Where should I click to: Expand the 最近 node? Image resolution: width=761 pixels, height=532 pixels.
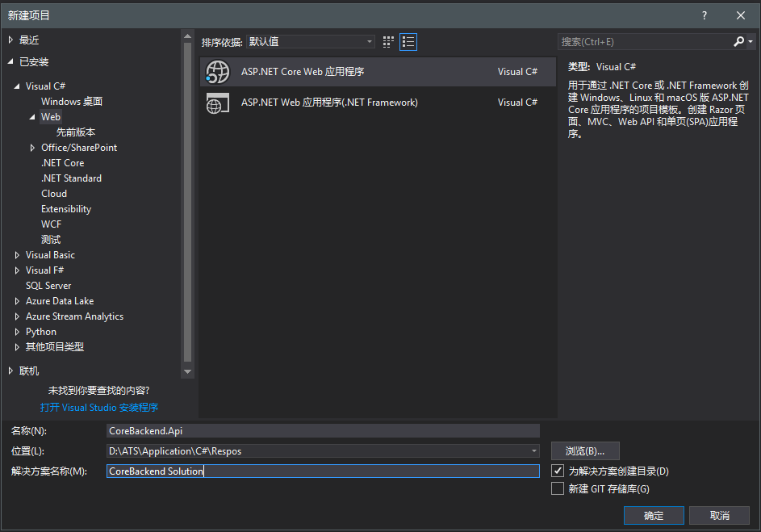10,40
